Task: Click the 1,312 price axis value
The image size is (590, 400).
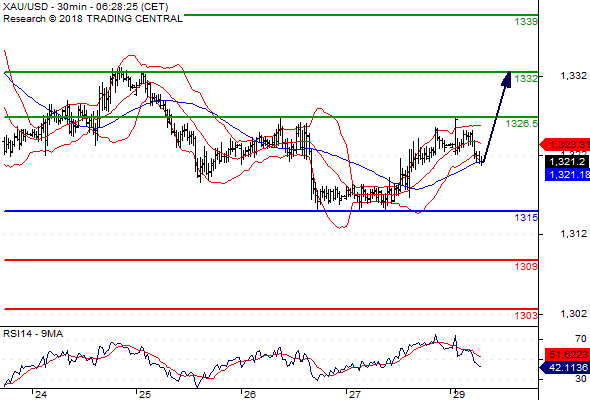Action: pyautogui.click(x=573, y=234)
